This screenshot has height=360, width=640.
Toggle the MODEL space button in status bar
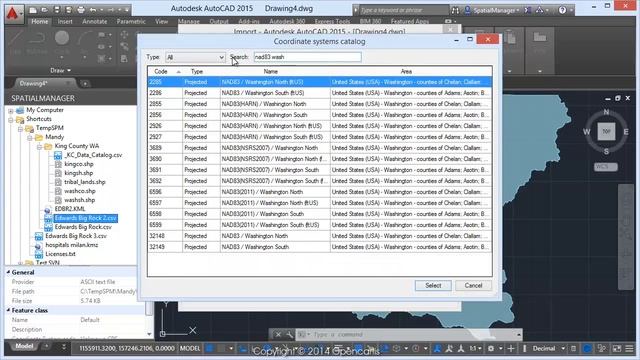pyautogui.click(x=190, y=349)
